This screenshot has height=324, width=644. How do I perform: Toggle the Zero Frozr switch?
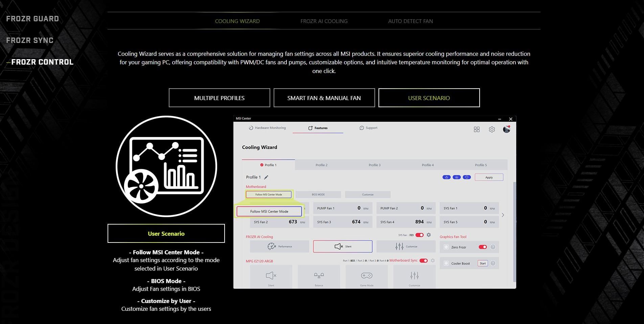coord(483,247)
